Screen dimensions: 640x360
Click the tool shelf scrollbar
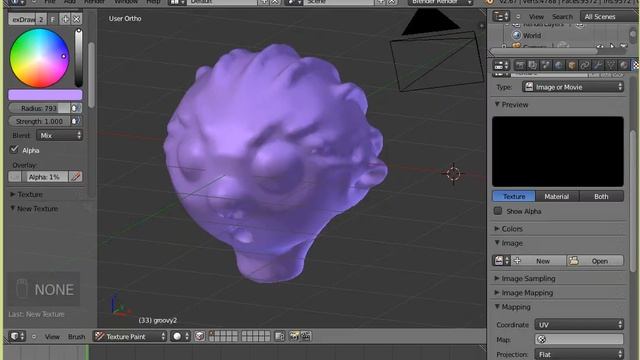(x=91, y=76)
